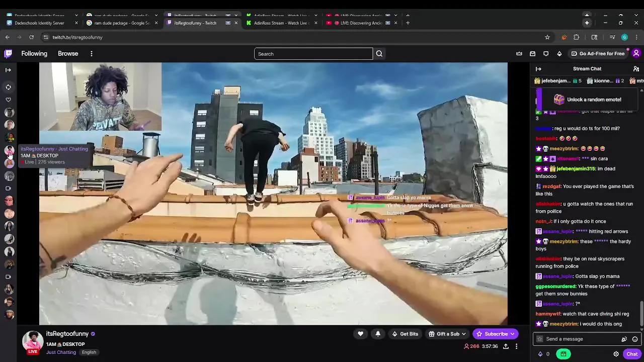644x362 pixels.
Task: Switch to LIVE: Discovering Ancient tab
Action: [x=361, y=23]
